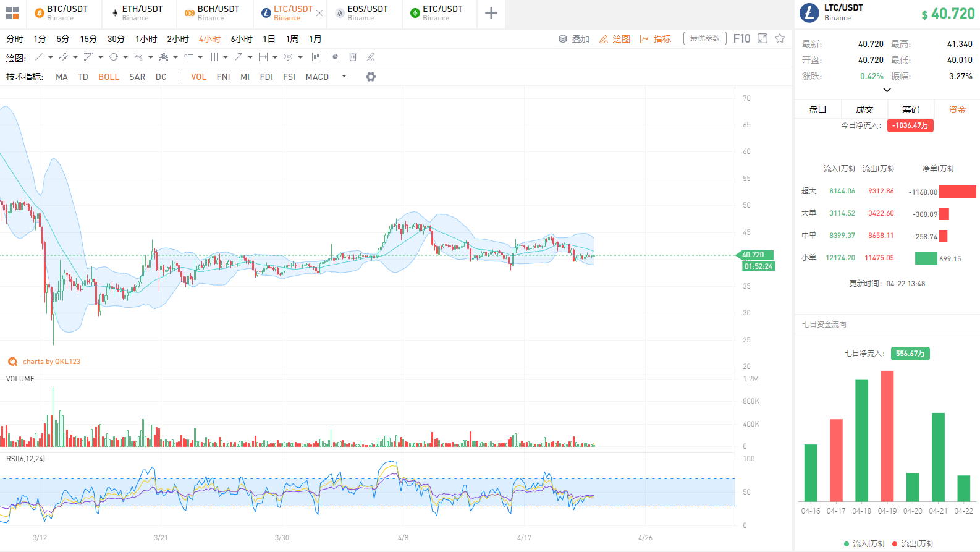Select the 1日 timeframe

pos(269,39)
